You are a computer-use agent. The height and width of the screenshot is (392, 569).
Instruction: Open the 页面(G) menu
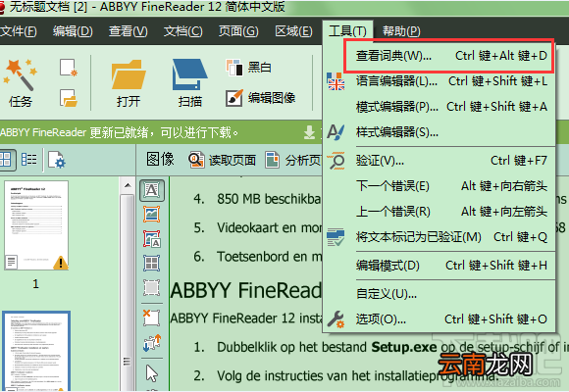pyautogui.click(x=238, y=31)
